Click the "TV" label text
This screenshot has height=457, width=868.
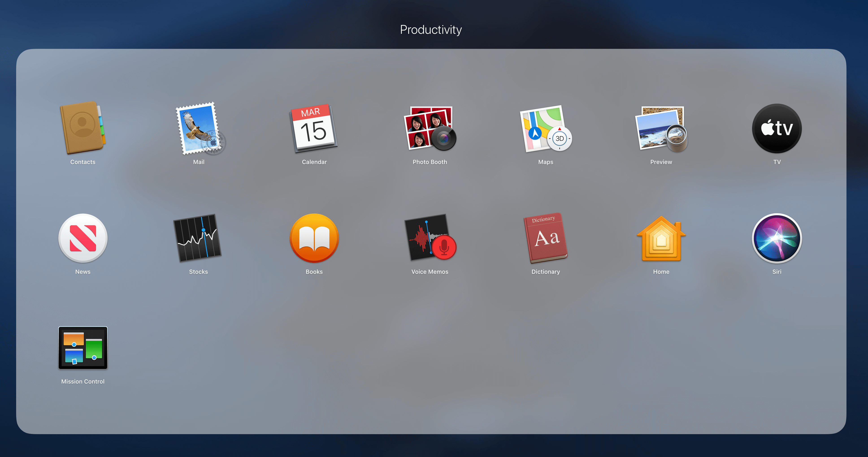point(777,162)
